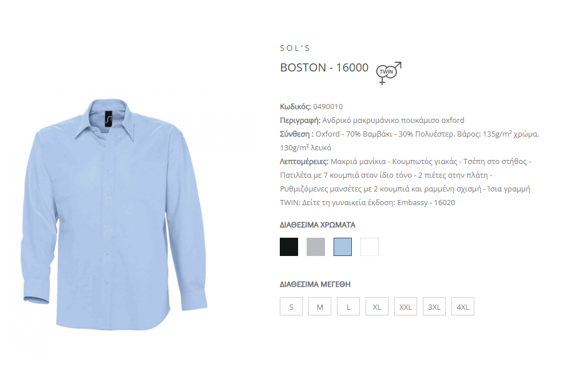Click the ΔΙΑΘΕΣΙΜΑ ΜΕΓΕΘΗ heading
Image resolution: width=567 pixels, height=392 pixels.
(x=315, y=285)
